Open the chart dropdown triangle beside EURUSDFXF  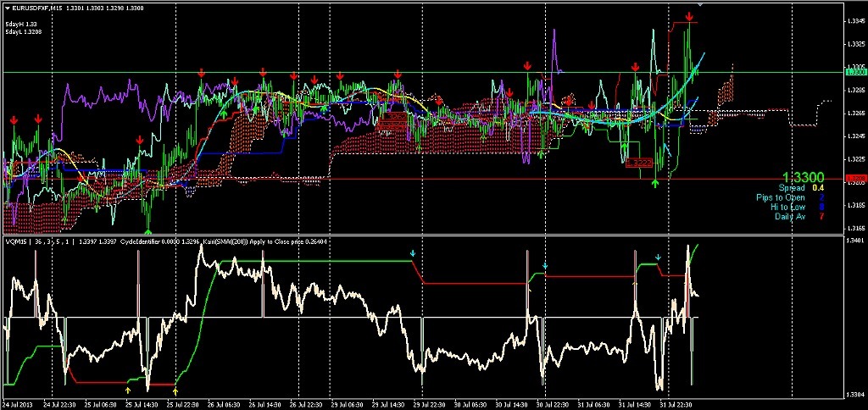click(x=7, y=8)
